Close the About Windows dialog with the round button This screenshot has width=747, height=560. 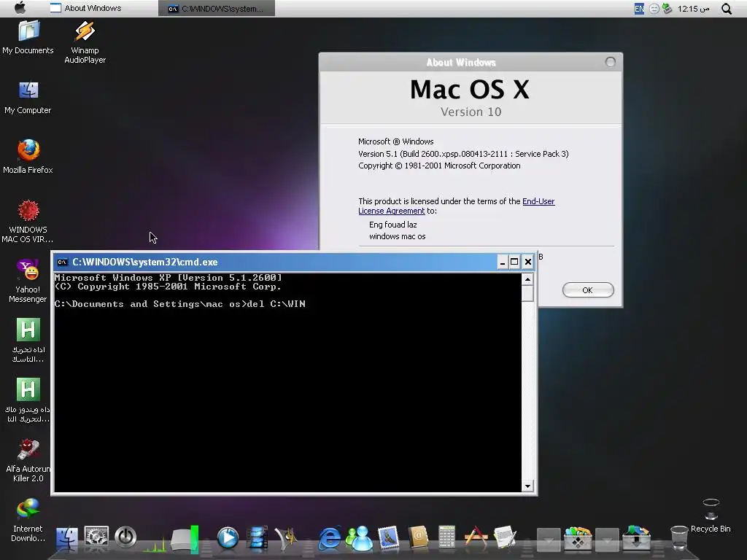[x=611, y=62]
